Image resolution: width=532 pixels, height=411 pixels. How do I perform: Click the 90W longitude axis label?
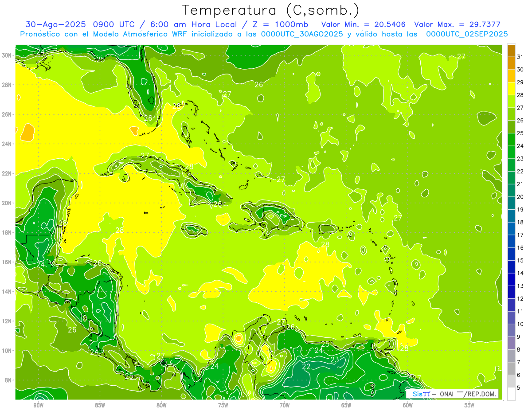(38, 405)
